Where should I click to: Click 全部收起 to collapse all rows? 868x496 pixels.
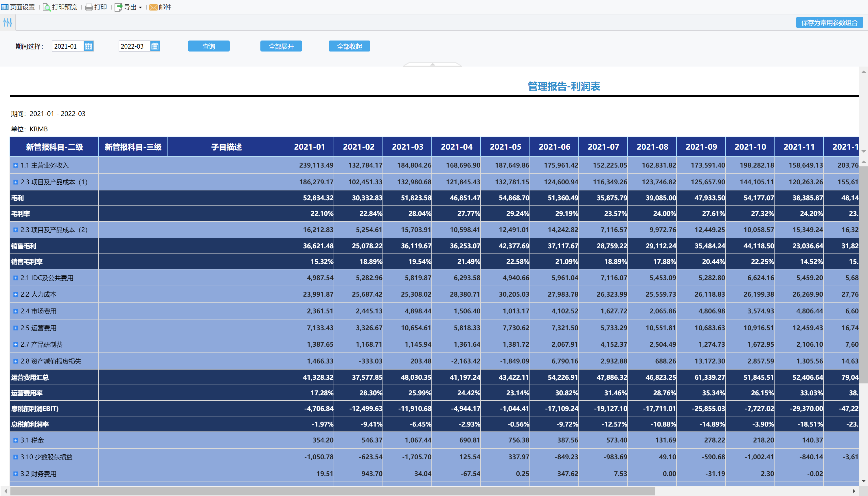350,46
